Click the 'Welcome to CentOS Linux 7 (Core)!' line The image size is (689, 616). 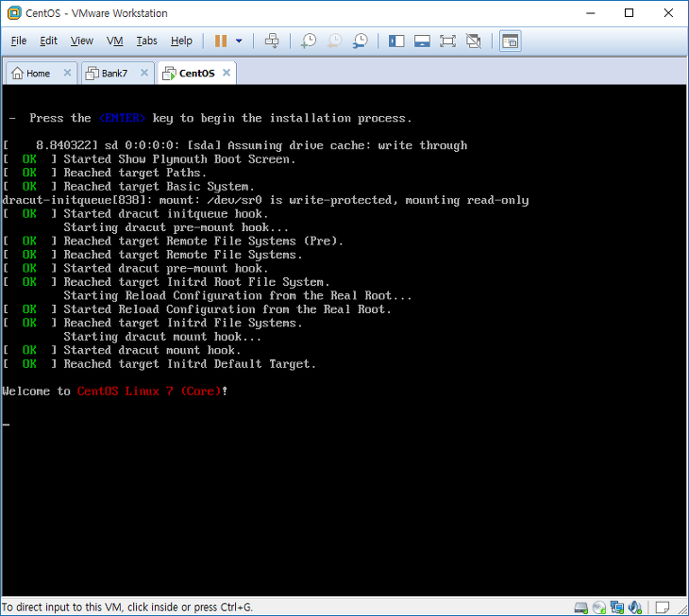pos(115,391)
